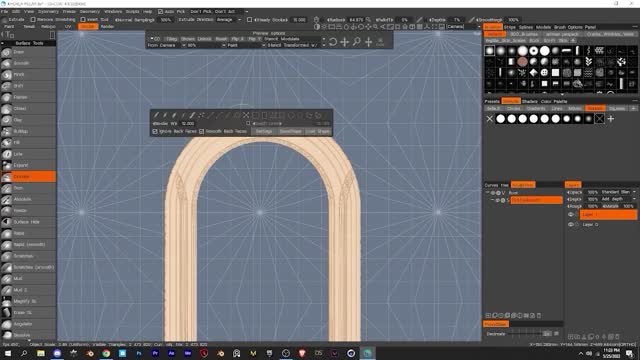This screenshot has width=640, height=360.
Task: Select the Shift sculpt tool
Action: (28, 86)
